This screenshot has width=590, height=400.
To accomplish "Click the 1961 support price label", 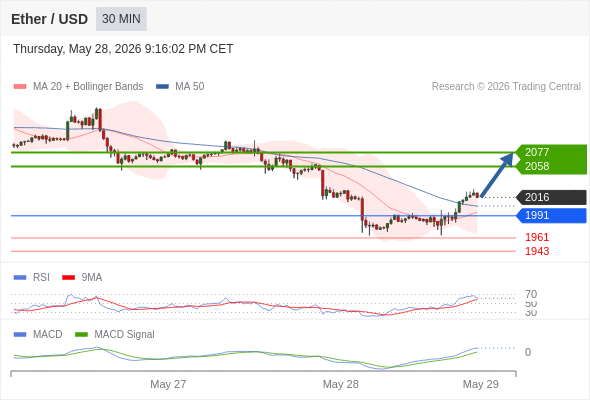I will click(537, 237).
